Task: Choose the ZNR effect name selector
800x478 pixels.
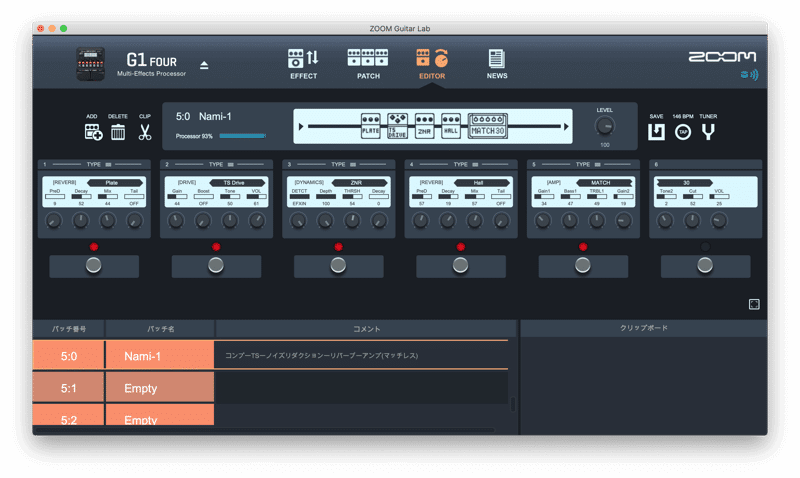Action: coord(360,183)
